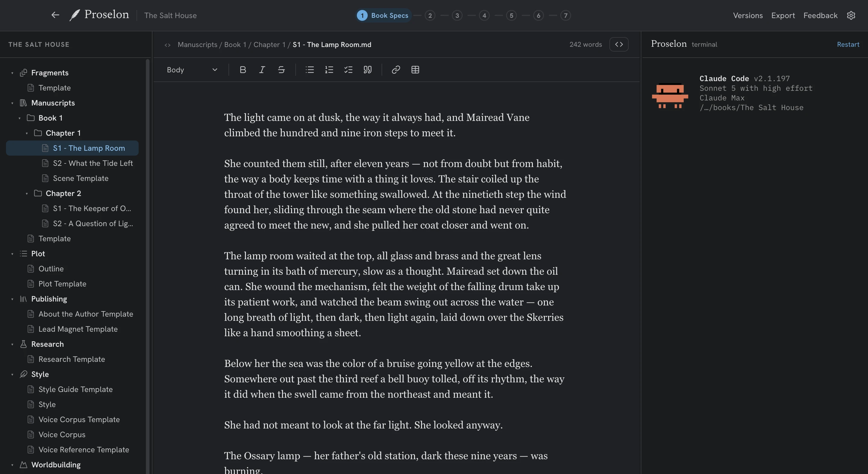Click the Claude Code pixel mascot

coord(670,95)
